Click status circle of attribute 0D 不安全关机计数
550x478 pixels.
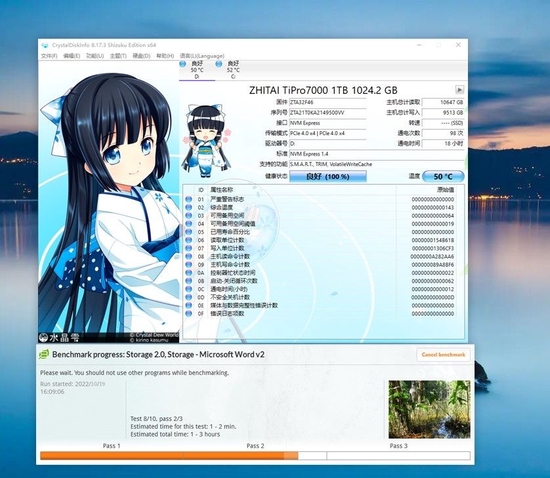point(189,297)
